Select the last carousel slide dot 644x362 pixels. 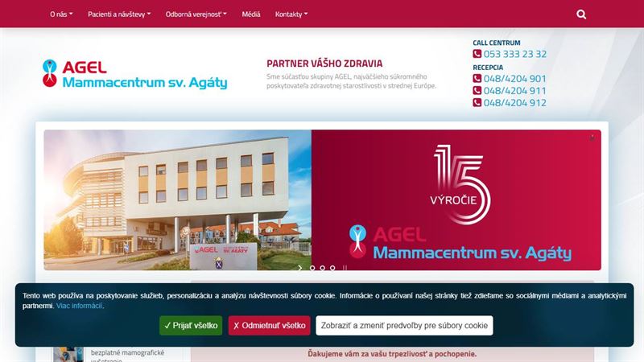pyautogui.click(x=332, y=268)
